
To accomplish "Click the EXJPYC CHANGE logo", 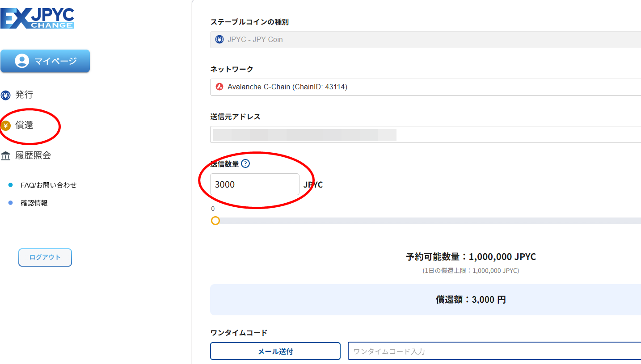I will coord(38,18).
